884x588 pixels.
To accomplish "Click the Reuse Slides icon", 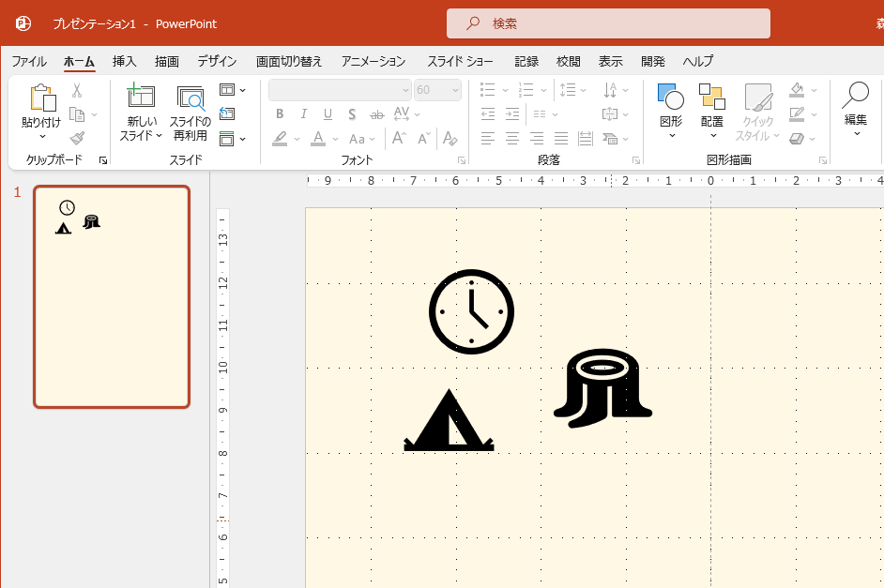I will coord(191,98).
